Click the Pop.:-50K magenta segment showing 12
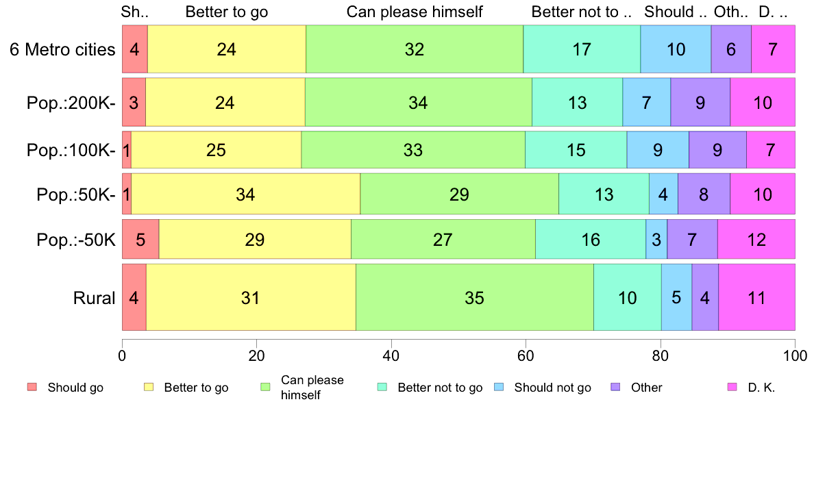 (x=756, y=239)
